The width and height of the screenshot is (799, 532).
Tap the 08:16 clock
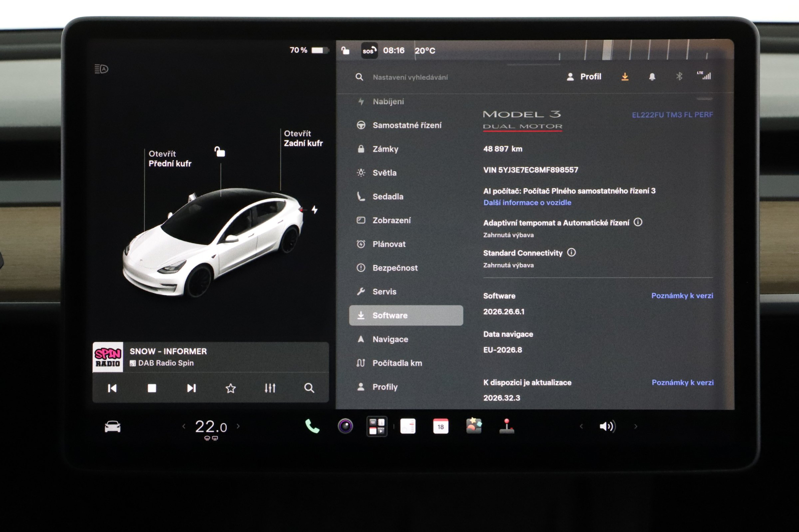(394, 50)
